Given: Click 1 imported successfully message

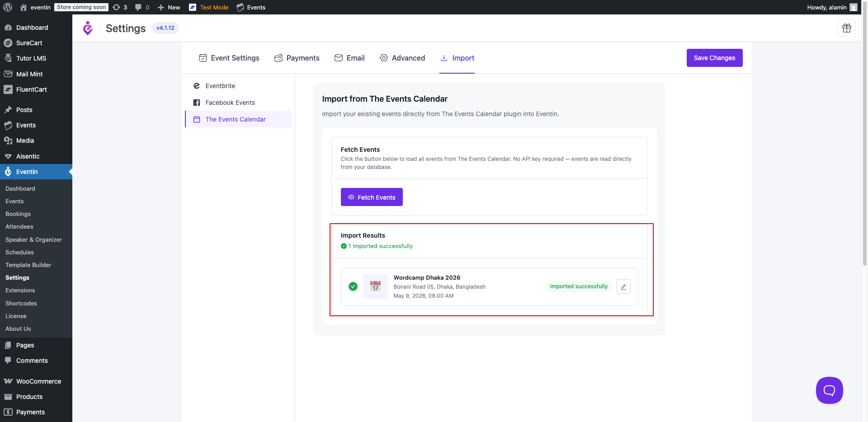Looking at the screenshot, I should [x=377, y=246].
